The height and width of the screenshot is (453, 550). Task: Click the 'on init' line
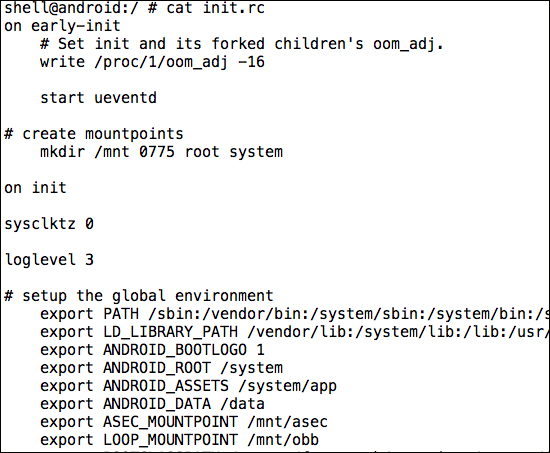[35, 188]
